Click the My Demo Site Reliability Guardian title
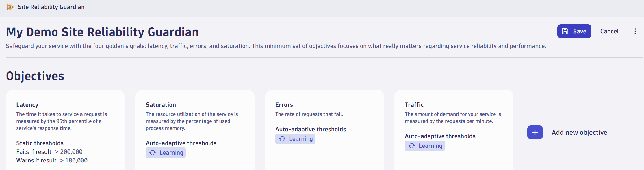Screen dimensions: 644x170 click(102, 32)
